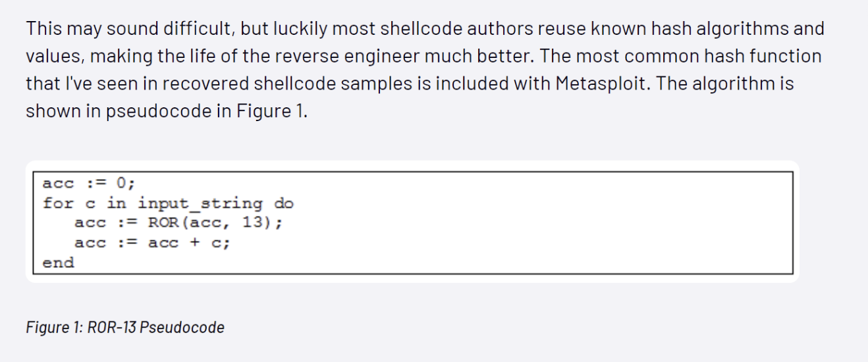Click the "end" keyword in the pseudocode
The width and height of the screenshot is (868, 362).
[x=59, y=263]
